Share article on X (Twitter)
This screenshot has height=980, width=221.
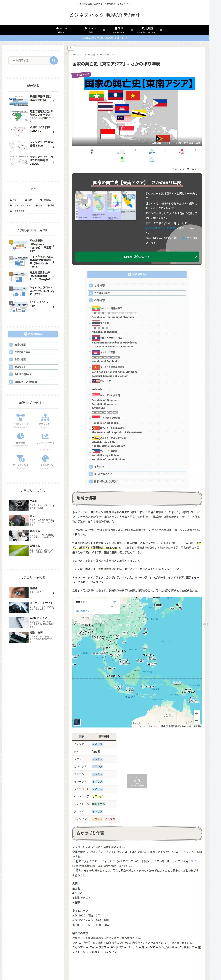(x=91, y=151)
